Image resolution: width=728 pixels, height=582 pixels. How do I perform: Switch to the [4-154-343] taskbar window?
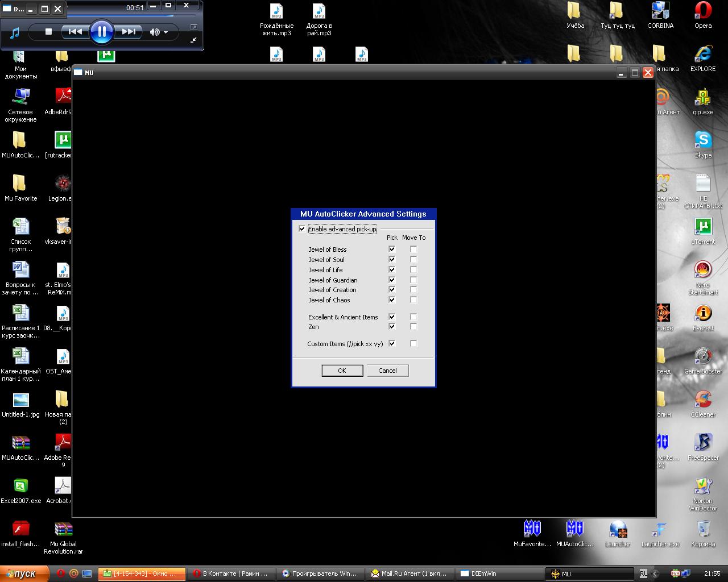pos(142,573)
